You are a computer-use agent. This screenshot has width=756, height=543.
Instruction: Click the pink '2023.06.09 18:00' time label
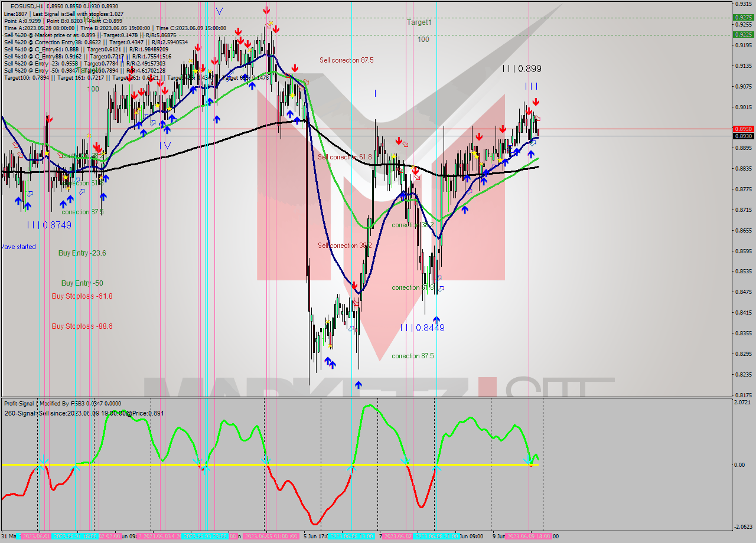coord(529,536)
